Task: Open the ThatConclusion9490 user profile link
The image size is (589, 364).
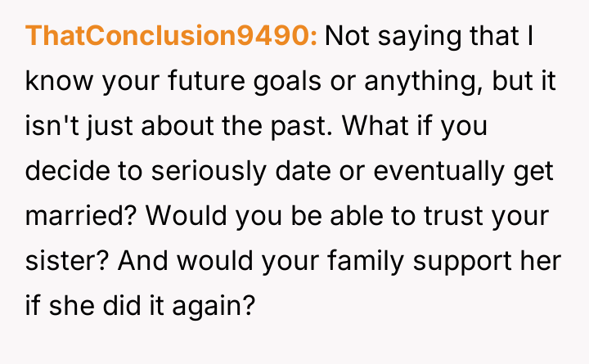Action: (172, 36)
